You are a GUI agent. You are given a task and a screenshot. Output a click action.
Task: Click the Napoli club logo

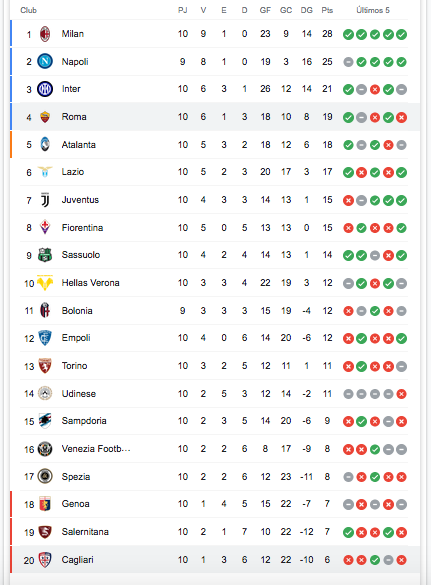coord(45,61)
